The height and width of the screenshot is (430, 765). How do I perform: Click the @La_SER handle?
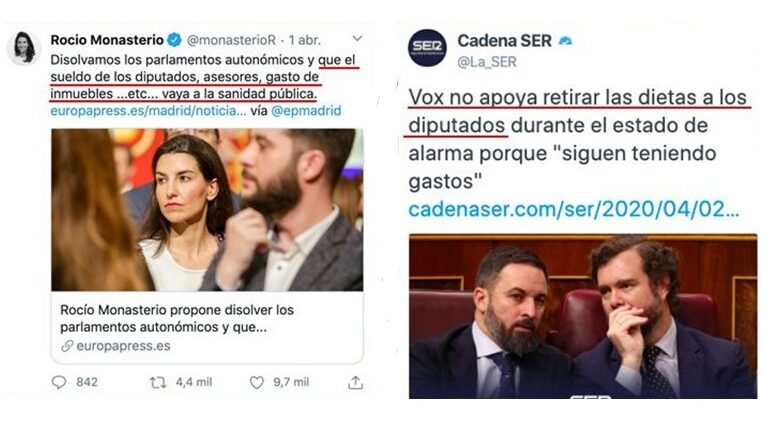click(x=487, y=62)
